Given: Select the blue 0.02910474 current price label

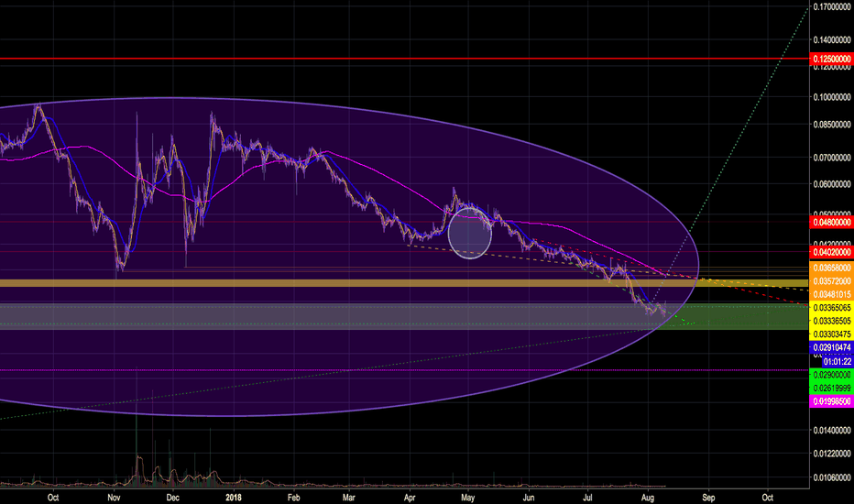Looking at the screenshot, I should tap(832, 347).
